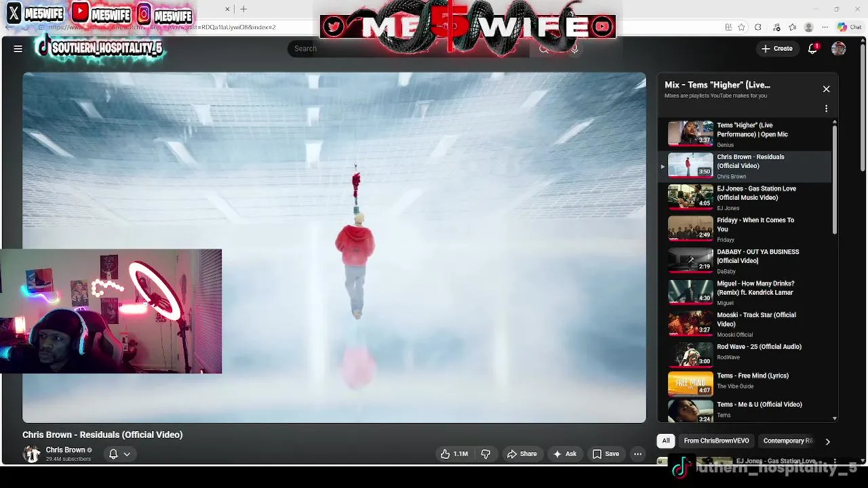Close the Mix playlist panel

[x=826, y=89]
